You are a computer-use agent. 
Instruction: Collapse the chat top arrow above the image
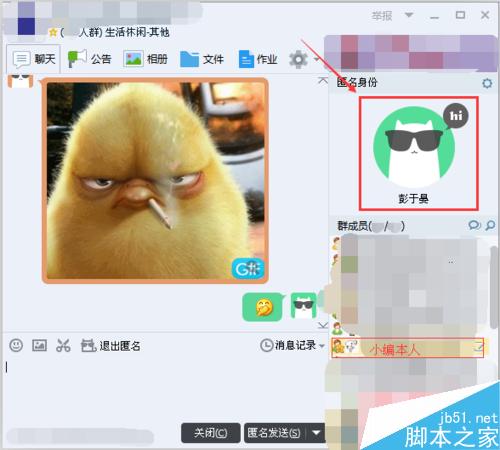point(322,80)
